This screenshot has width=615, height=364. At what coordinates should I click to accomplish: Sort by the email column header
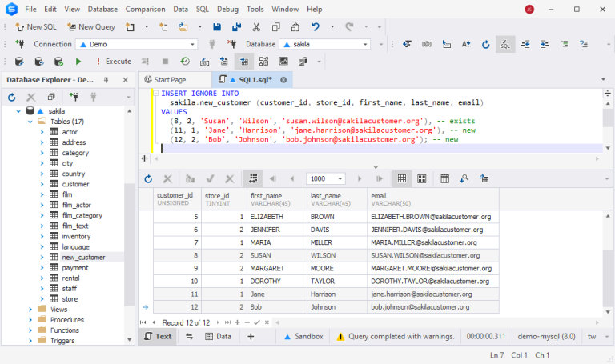(433, 199)
